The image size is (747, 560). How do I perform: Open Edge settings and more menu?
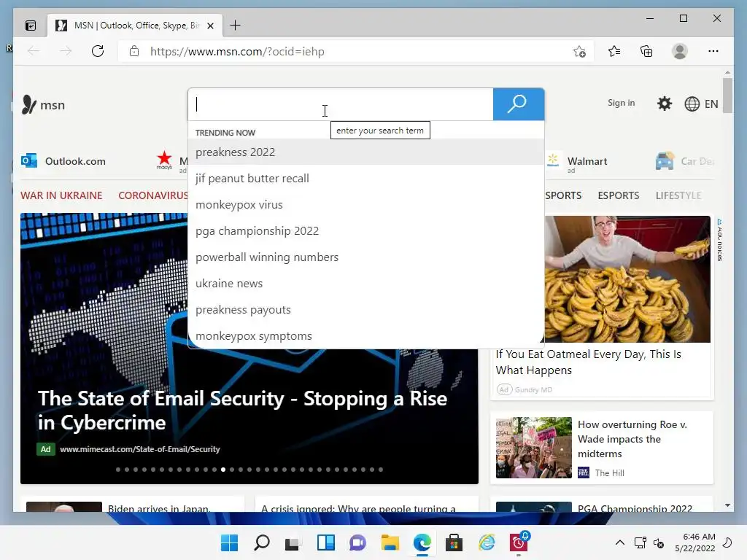pyautogui.click(x=713, y=51)
